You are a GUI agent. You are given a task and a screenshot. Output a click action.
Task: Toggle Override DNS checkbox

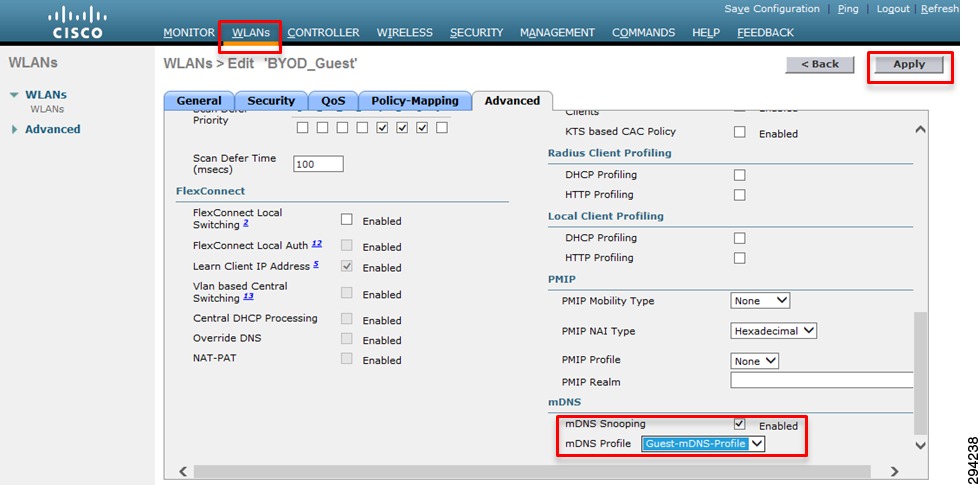pos(347,339)
